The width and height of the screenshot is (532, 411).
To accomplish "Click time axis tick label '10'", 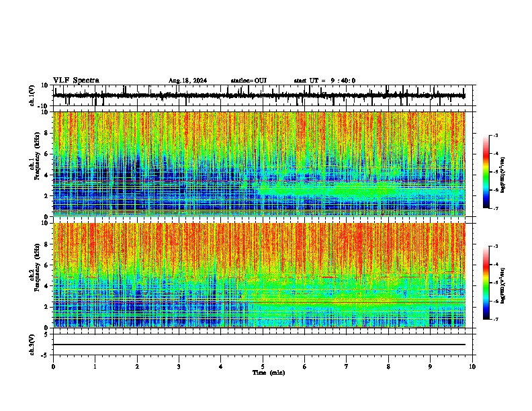I will pyautogui.click(x=472, y=367).
